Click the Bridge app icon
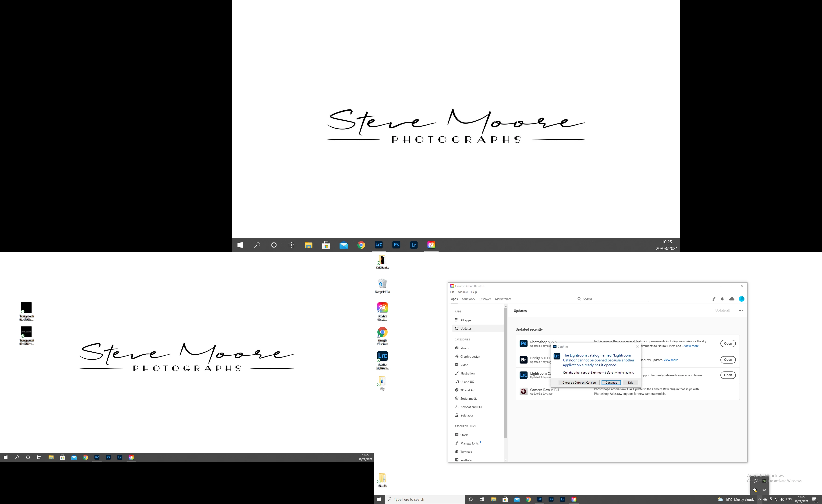Viewport: 822px width, 504px height. (x=523, y=360)
